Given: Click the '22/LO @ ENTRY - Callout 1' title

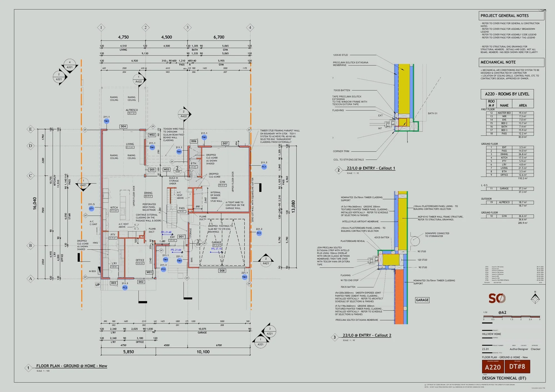Looking at the screenshot, I should (371, 168).
